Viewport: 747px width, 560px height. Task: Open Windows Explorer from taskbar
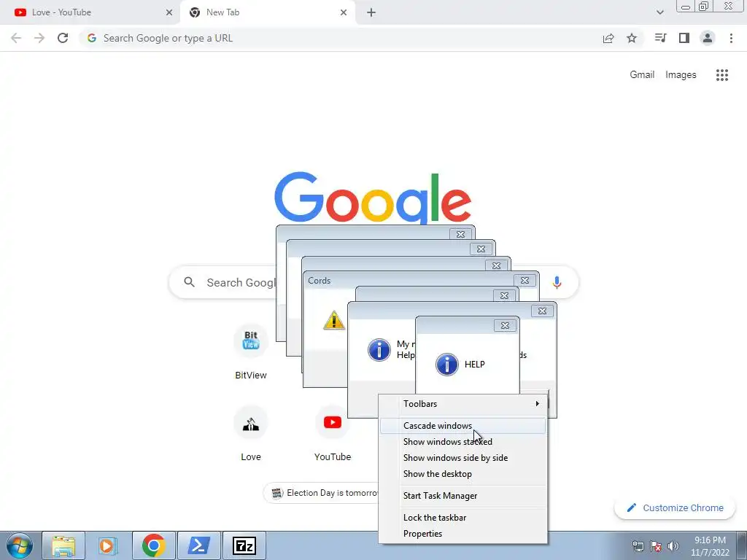click(x=63, y=545)
